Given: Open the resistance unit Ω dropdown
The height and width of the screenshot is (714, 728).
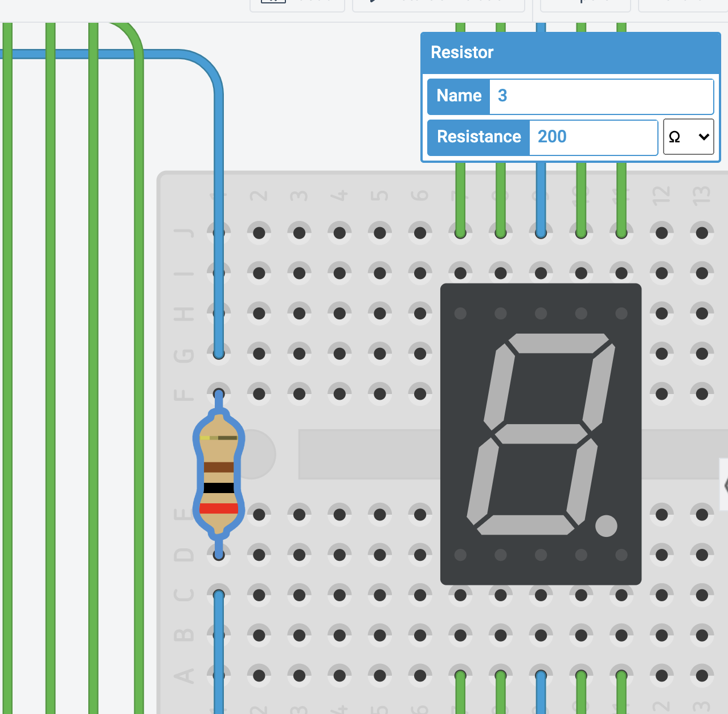Looking at the screenshot, I should pos(688,137).
